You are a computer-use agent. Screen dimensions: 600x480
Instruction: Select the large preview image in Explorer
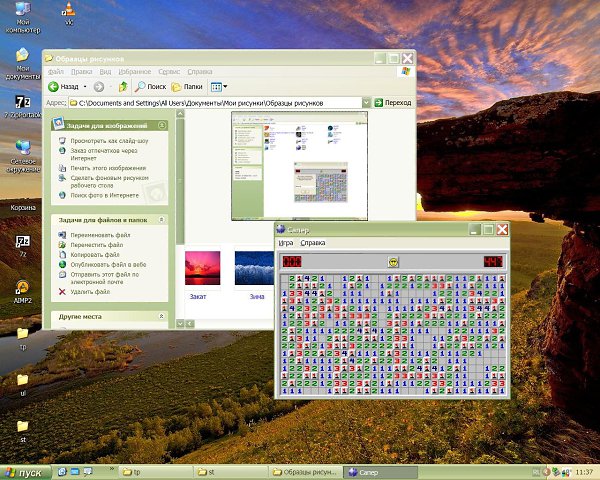(299, 166)
